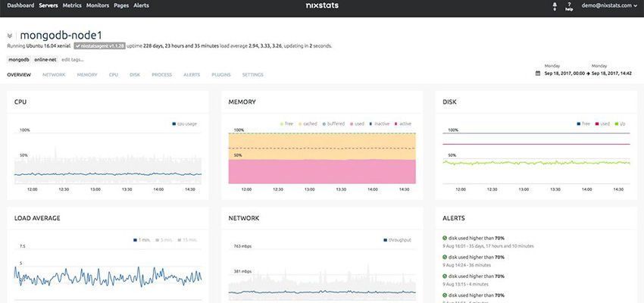This screenshot has width=644, height=303.
Task: Enable 5 min. series in LOAD AVERAGE legend
Action: coord(164,240)
